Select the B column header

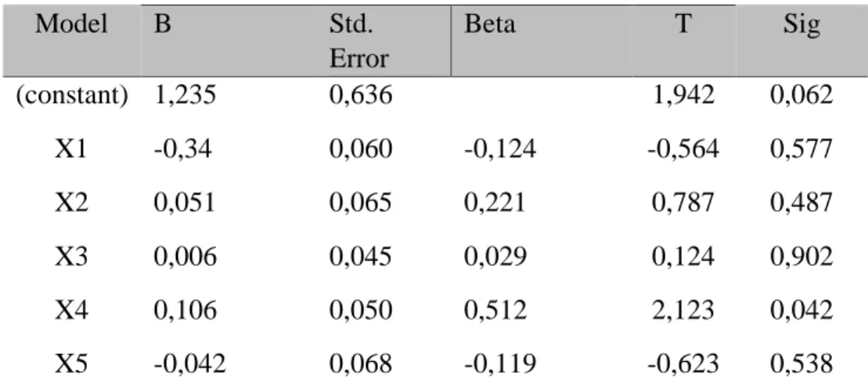162,25
